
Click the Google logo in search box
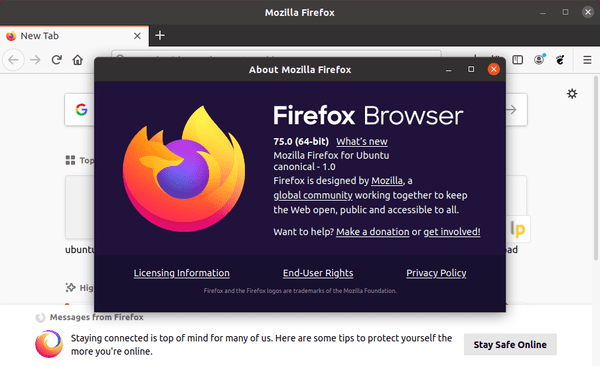81,110
